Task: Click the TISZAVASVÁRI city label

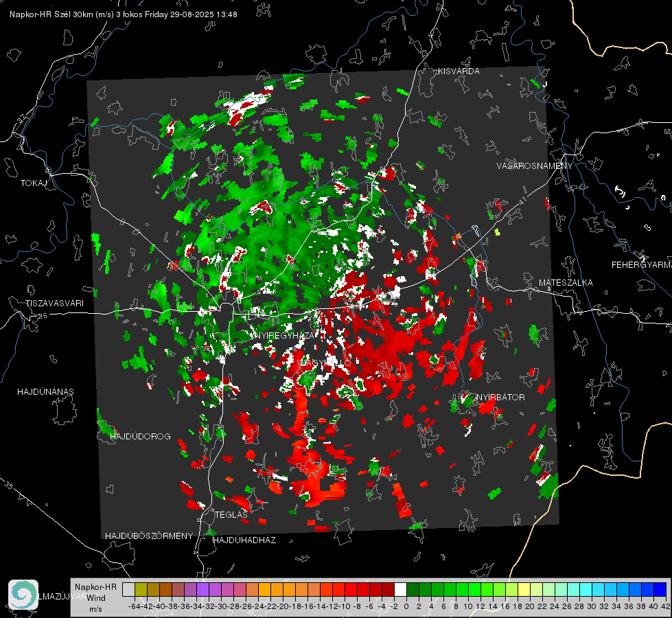Action: [54, 304]
